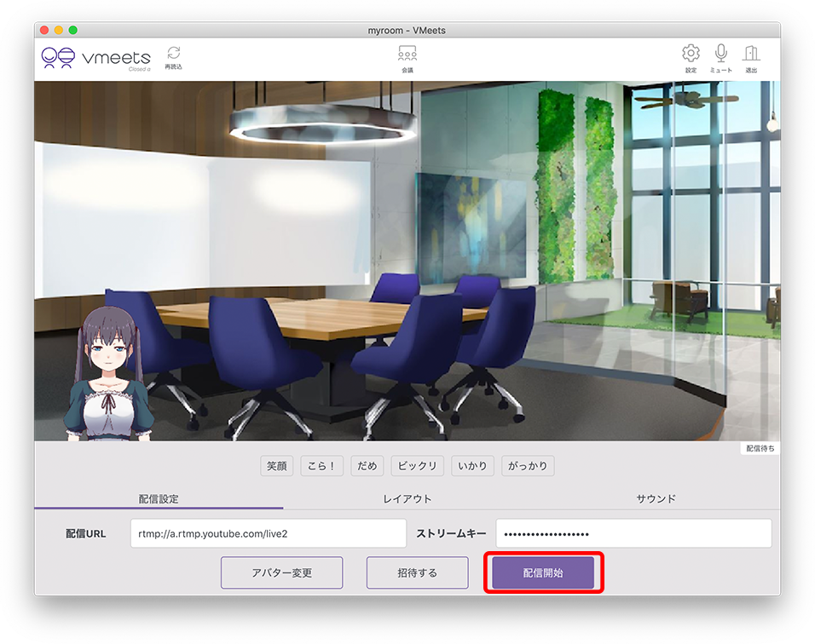Mute the microphone (ミュート)

point(720,56)
